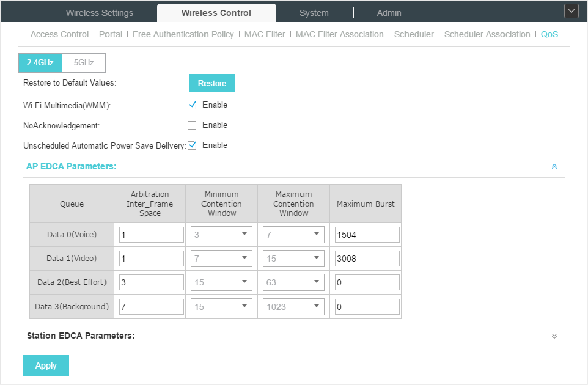Click the Data 3(Background) row label
This screenshot has height=385, width=588.
[72, 306]
